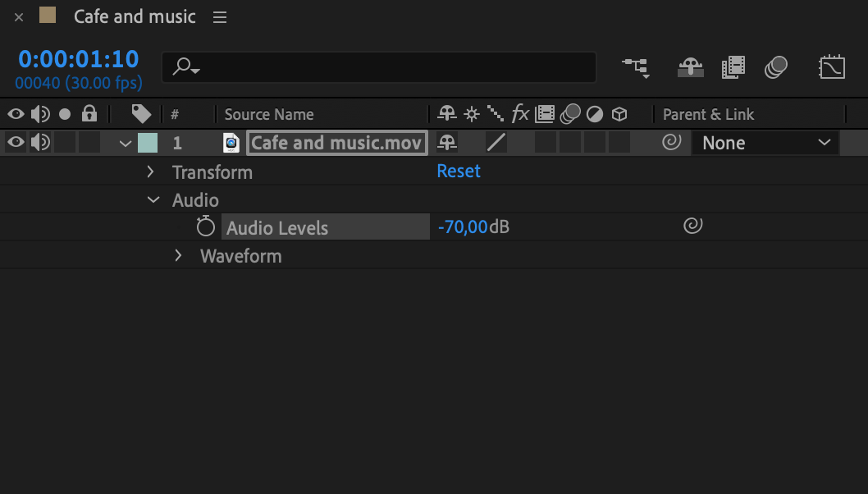Open the Cafe and music panel menu
Viewport: 868px width, 494px height.
[x=220, y=17]
